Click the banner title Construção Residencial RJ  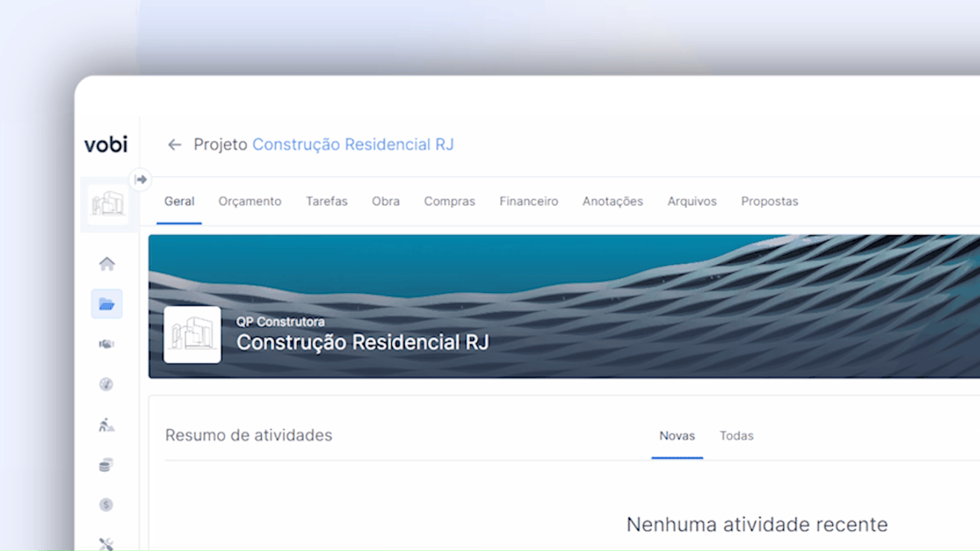[x=362, y=342]
